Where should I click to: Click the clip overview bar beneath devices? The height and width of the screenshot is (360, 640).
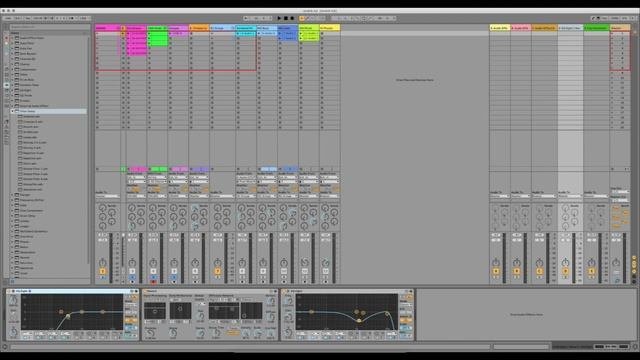point(250,347)
